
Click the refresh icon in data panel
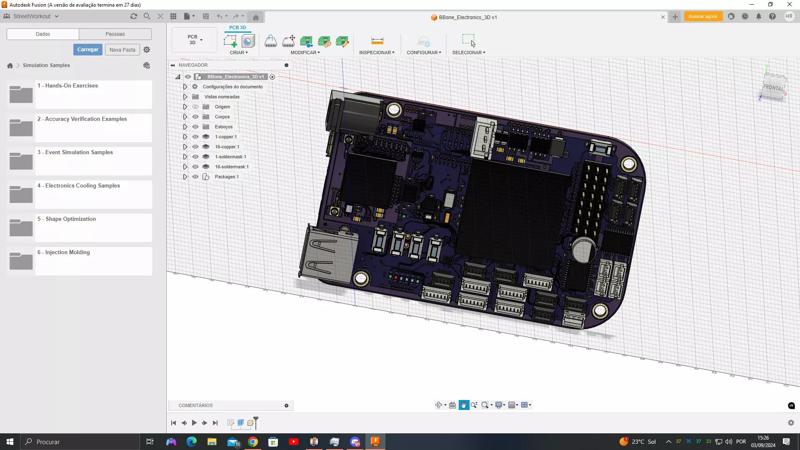coord(134,16)
